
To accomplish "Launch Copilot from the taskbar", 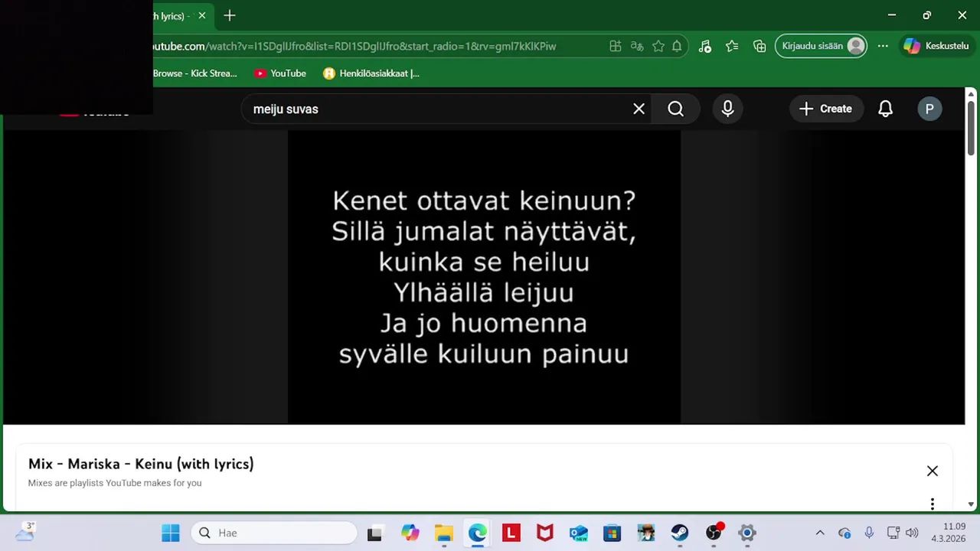I will 410,533.
